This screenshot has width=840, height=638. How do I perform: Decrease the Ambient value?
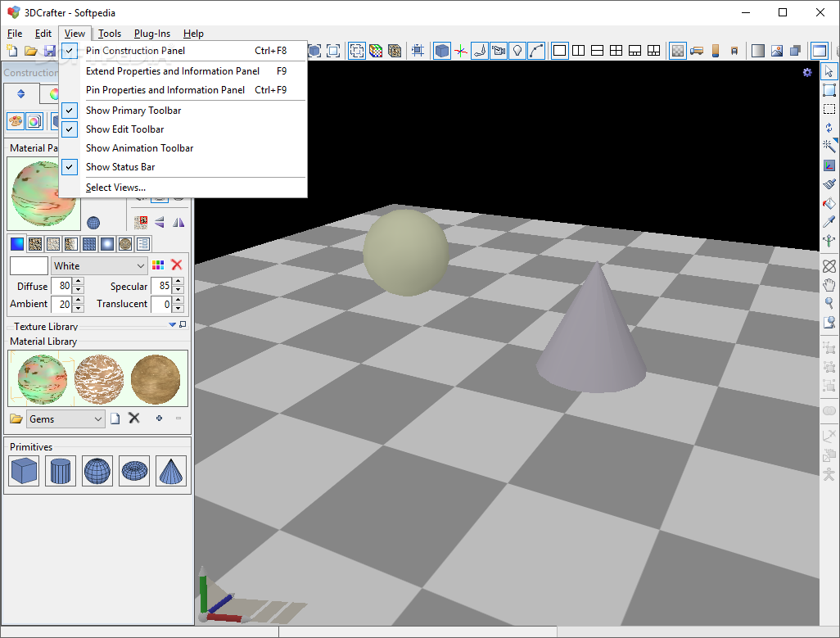pos(79,308)
